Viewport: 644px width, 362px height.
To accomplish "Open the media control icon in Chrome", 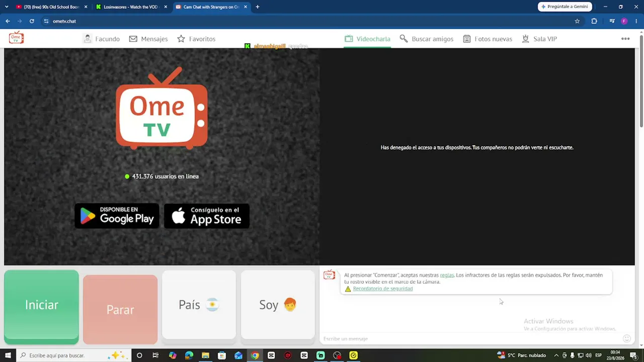I will pos(612,21).
